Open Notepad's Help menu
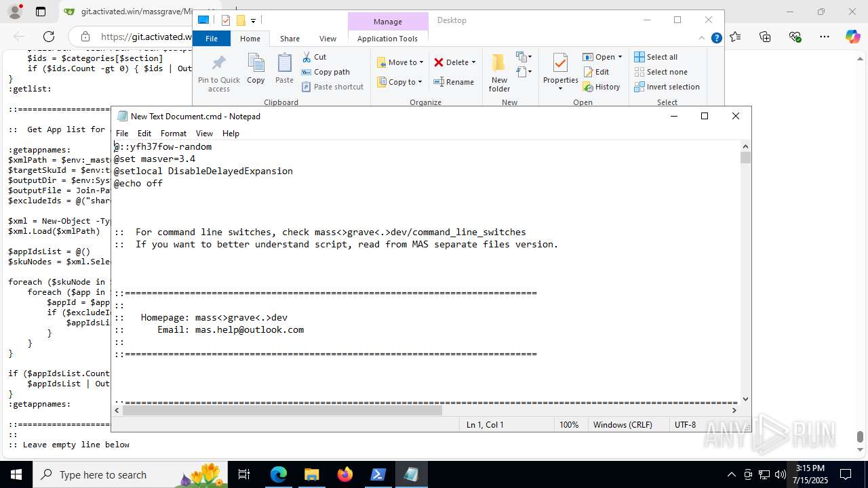 [231, 134]
